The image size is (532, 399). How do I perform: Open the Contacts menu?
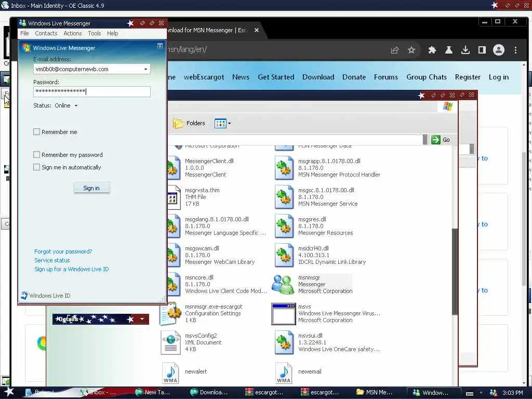point(46,33)
